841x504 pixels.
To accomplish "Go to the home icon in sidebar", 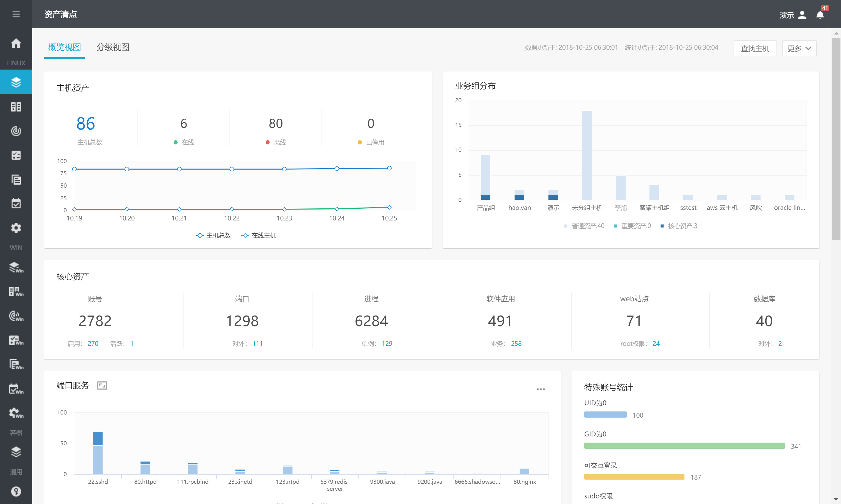I will pyautogui.click(x=16, y=43).
